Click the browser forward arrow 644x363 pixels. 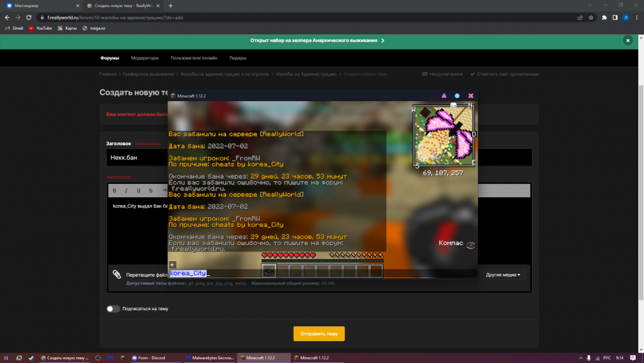[x=18, y=17]
